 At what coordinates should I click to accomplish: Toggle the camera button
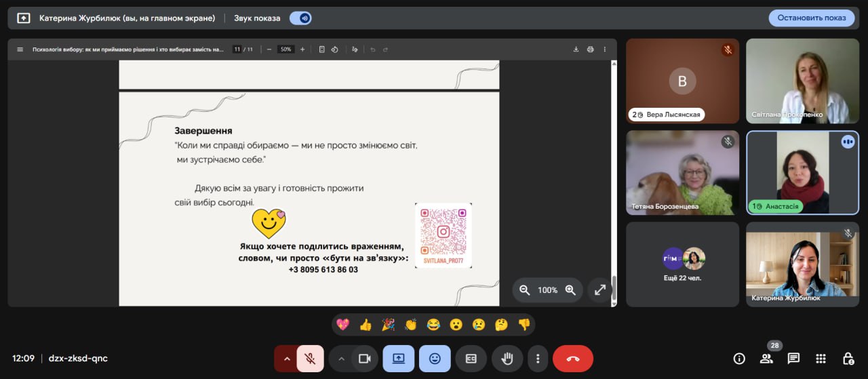click(364, 359)
